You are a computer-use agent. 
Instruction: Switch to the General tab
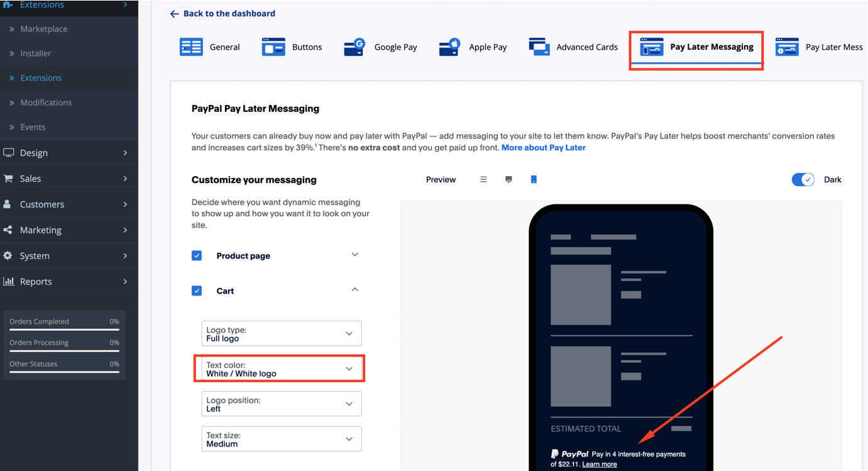[x=210, y=47]
